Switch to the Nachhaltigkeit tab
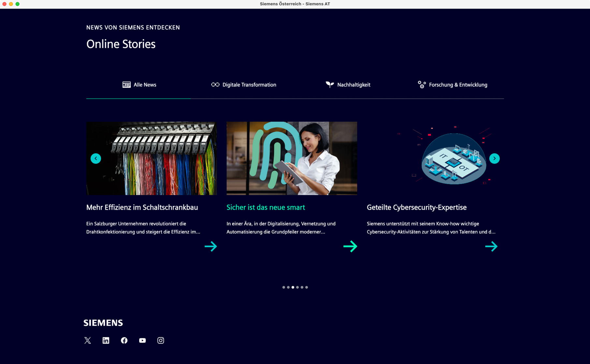This screenshot has height=364, width=590. coord(348,85)
